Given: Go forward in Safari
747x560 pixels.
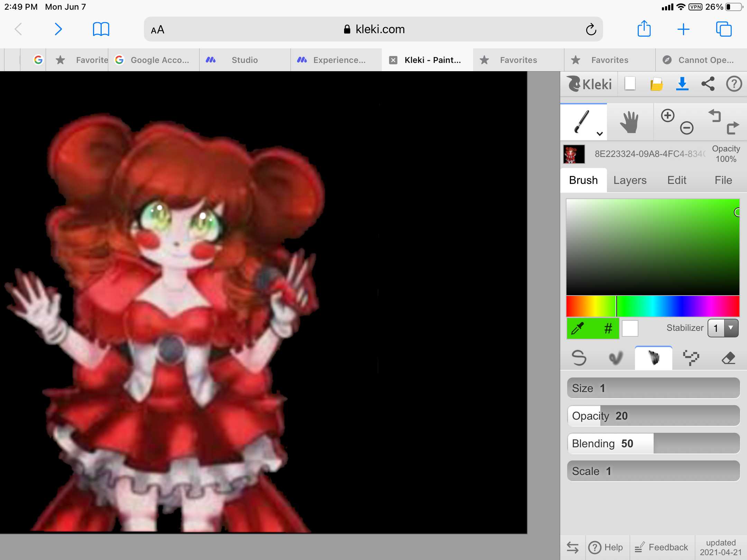Looking at the screenshot, I should coord(58,29).
